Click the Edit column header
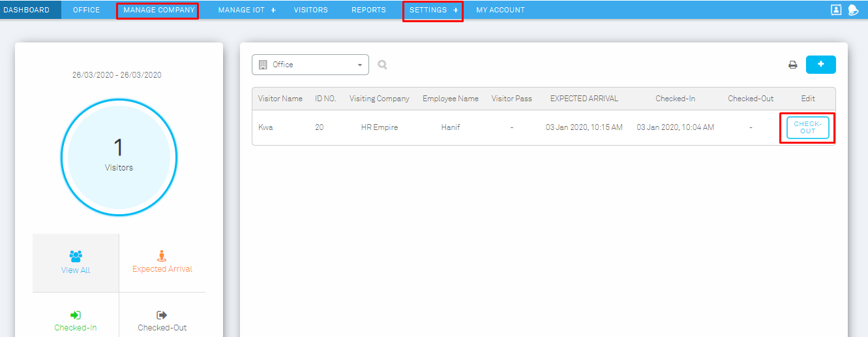 (x=808, y=99)
